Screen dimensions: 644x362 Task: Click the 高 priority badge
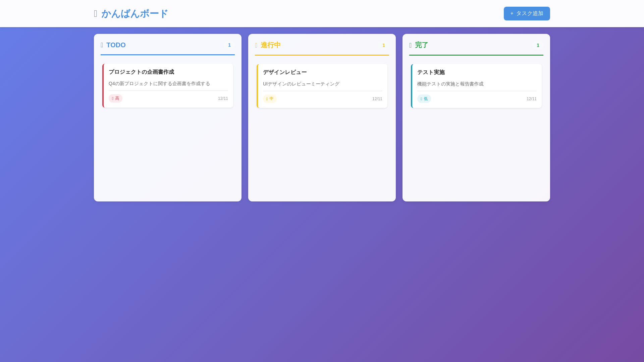click(115, 98)
